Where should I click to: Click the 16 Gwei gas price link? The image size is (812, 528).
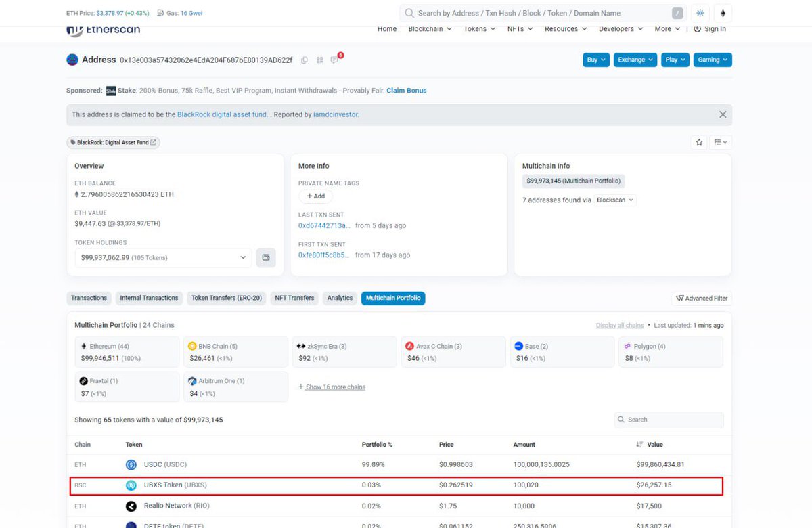click(x=191, y=13)
